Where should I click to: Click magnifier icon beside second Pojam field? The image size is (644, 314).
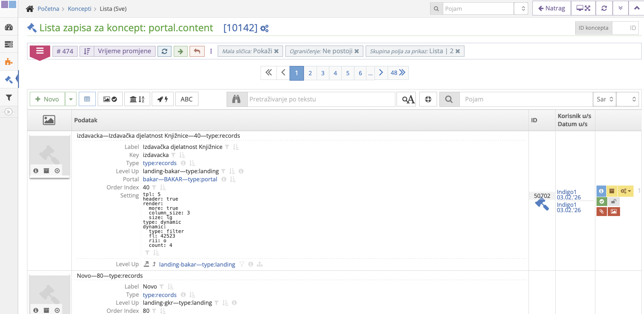pyautogui.click(x=449, y=99)
